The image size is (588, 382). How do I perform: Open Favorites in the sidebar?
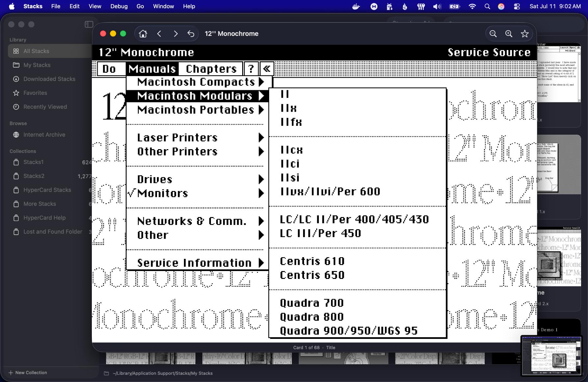(50, 93)
